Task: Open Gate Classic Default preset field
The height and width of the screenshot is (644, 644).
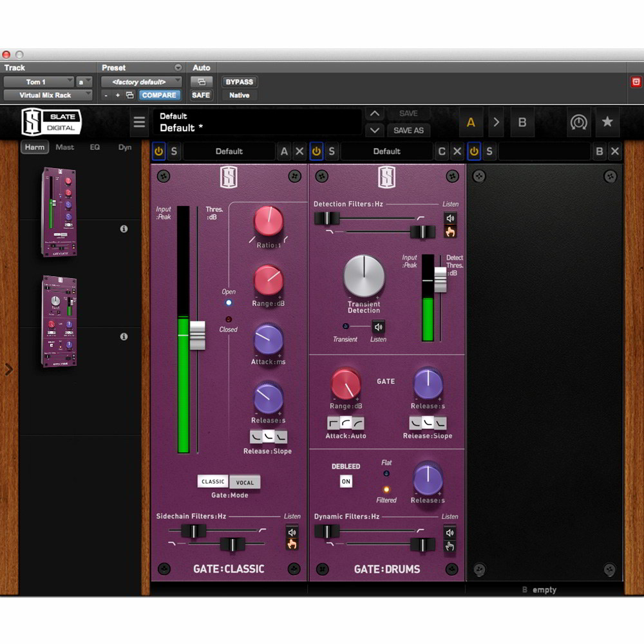Action: (x=229, y=151)
